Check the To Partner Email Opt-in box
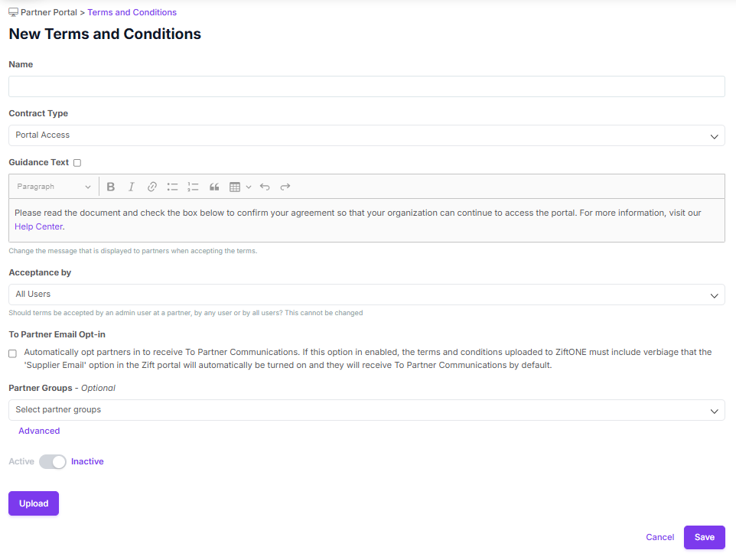736x560 pixels. tap(12, 353)
